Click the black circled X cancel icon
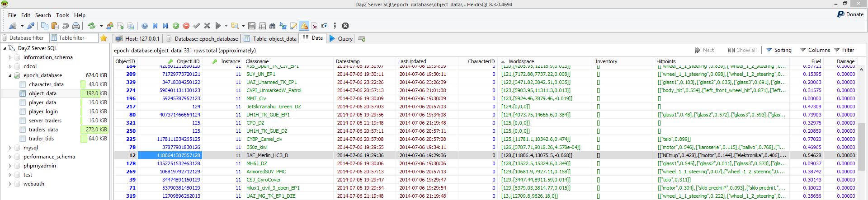Viewport: 868px width, 200px height. click(x=345, y=26)
